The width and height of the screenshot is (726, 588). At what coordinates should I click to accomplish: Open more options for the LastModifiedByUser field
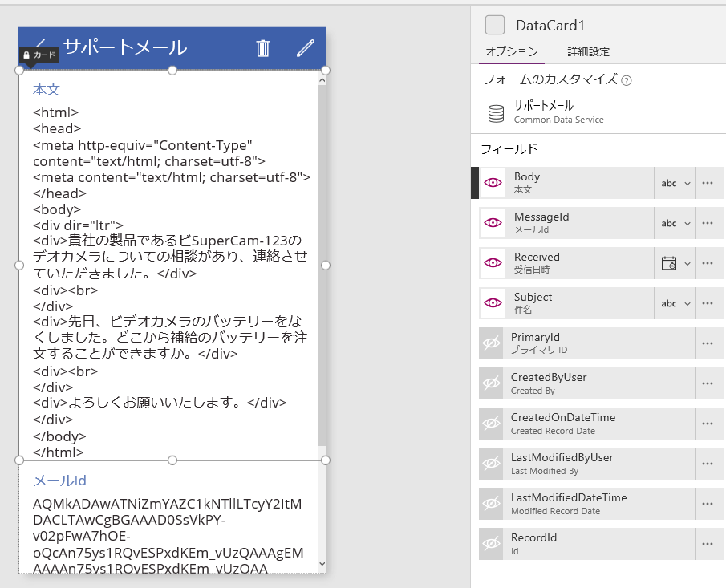coord(709,463)
